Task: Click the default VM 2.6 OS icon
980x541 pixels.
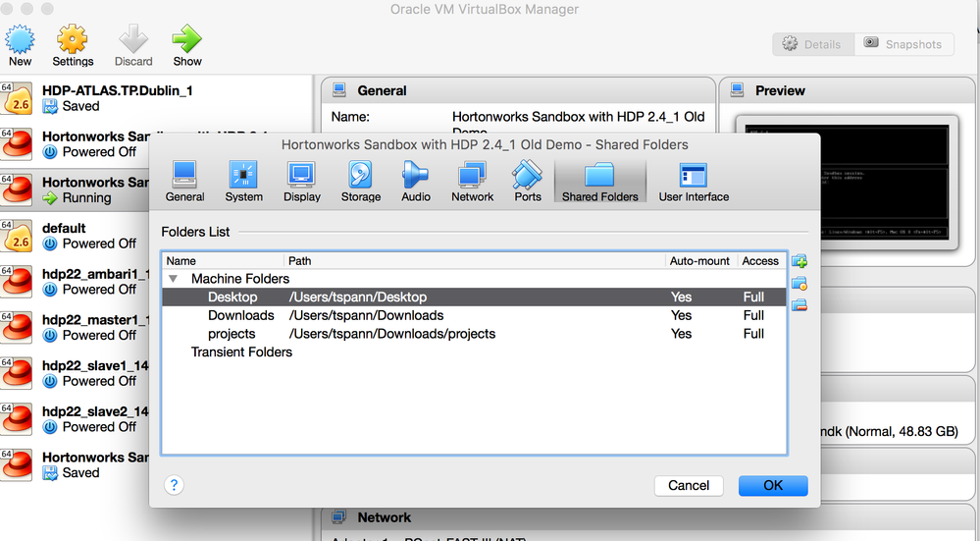Action: coord(17,236)
